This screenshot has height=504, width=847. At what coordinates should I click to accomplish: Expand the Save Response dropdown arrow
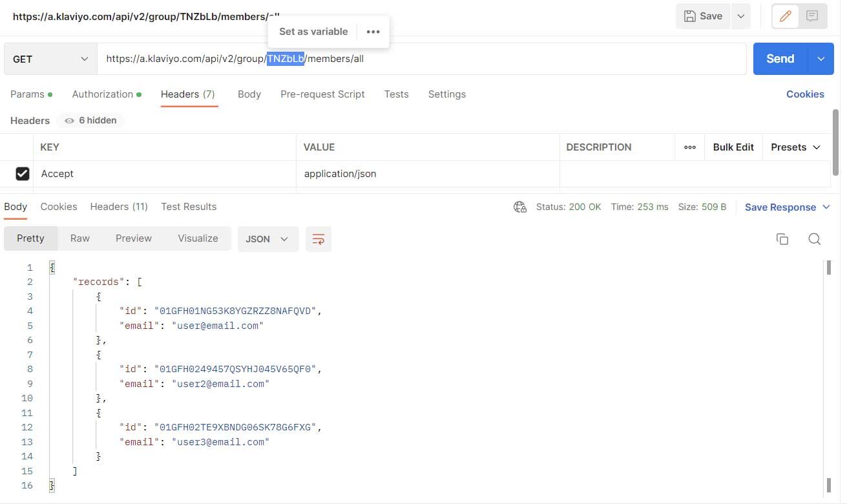pos(826,207)
